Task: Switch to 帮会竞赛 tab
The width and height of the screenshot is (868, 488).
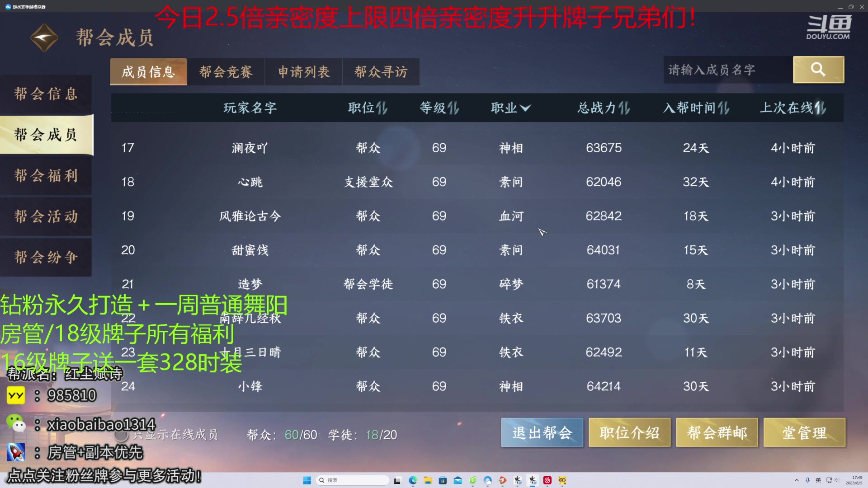Action: pos(226,71)
